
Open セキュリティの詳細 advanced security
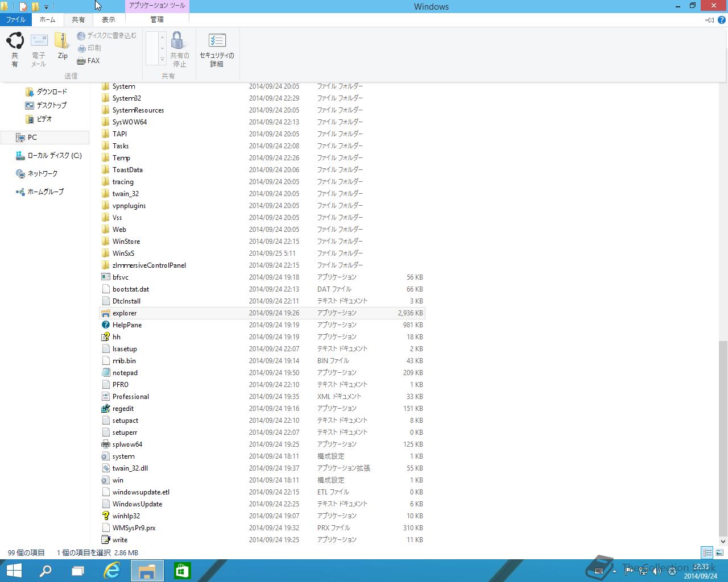click(x=217, y=49)
